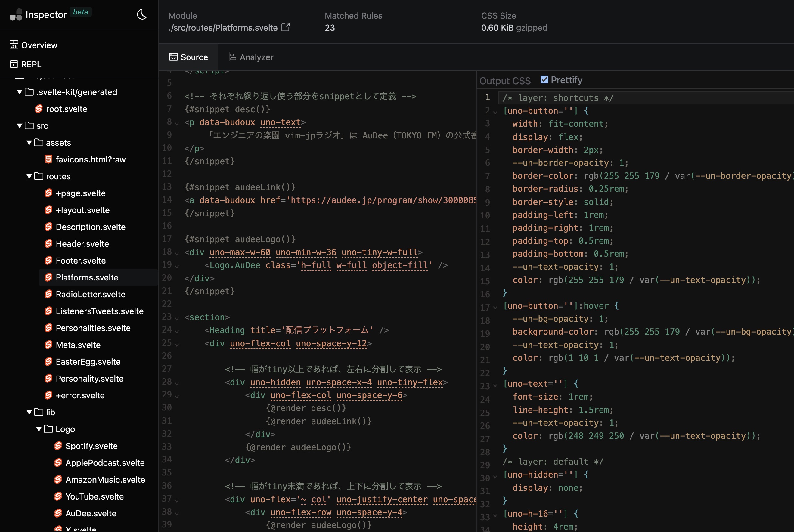Screen dimensions: 794x532
Task: Select RadioLetter.svelte module
Action: click(90, 294)
